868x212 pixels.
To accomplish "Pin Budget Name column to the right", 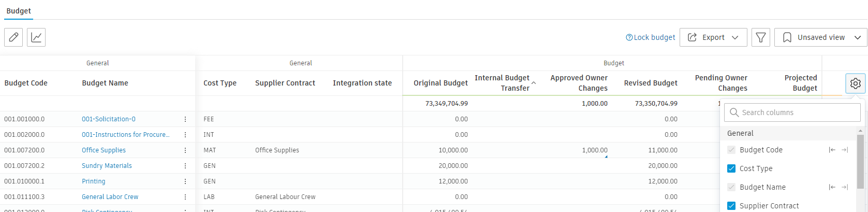I will point(845,187).
